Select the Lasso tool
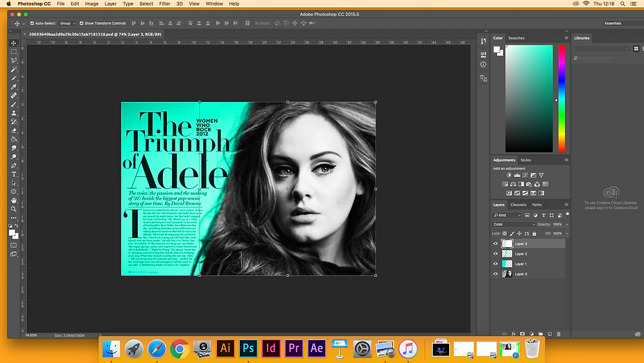Image resolution: width=644 pixels, height=363 pixels. (14, 60)
